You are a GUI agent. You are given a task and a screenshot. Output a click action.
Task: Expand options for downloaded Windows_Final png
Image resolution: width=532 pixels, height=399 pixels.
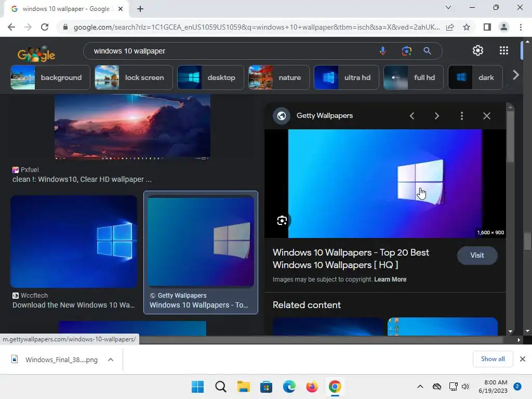click(111, 360)
